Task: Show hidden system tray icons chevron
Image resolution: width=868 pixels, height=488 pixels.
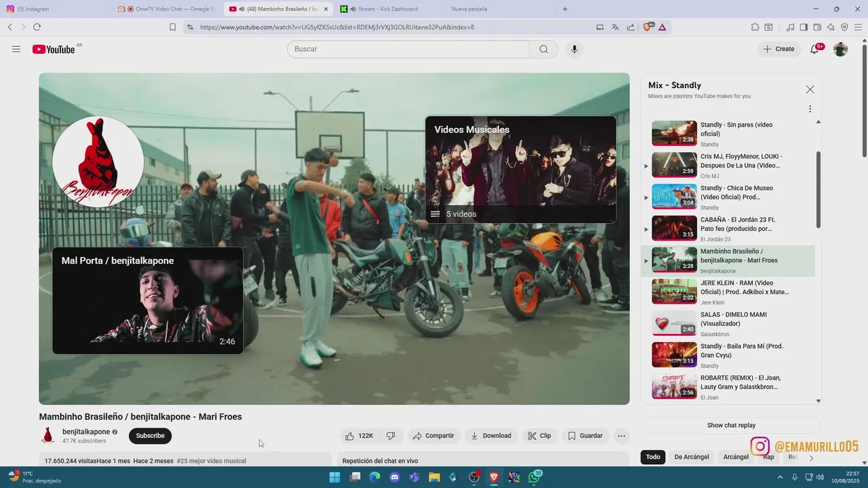Action: (781, 477)
